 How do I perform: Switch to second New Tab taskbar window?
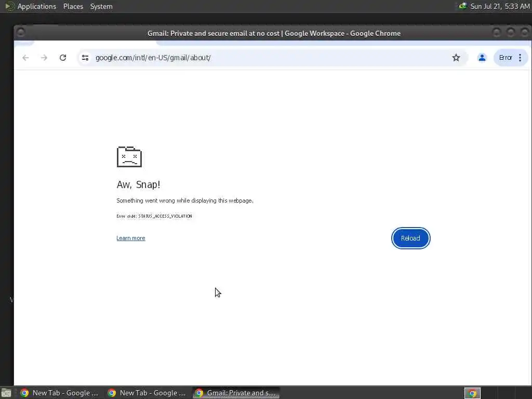pyautogui.click(x=147, y=393)
